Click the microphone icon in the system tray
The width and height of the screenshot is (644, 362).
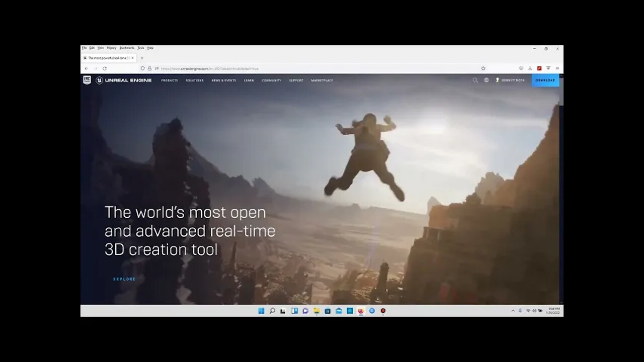coord(520,311)
